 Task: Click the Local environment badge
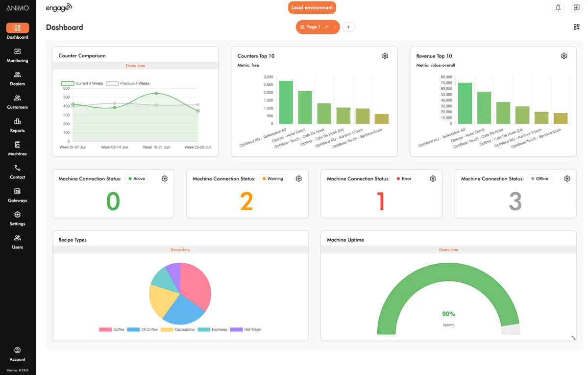tap(312, 7)
